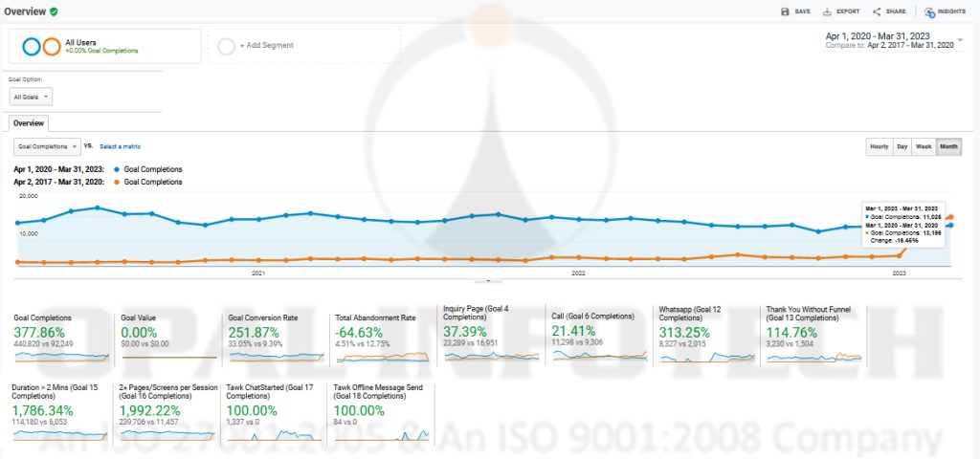
Task: Click the Whatsapp Goal 12 Completions scorecard
Action: pyautogui.click(x=707, y=334)
